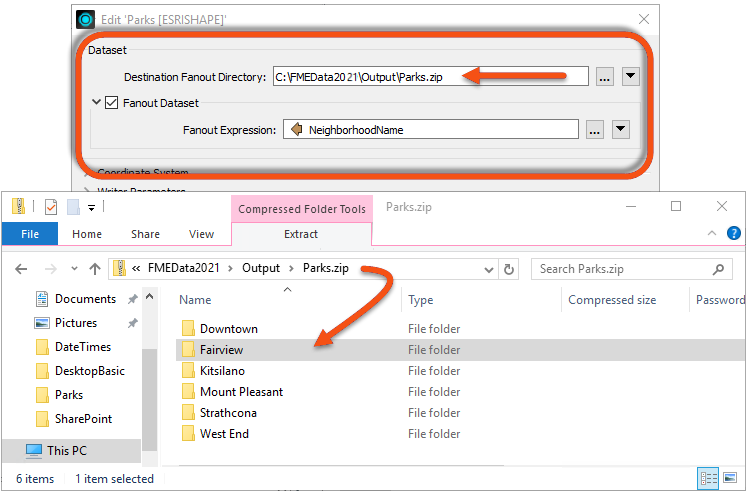Switch to the Home ribbon tab

(x=87, y=234)
